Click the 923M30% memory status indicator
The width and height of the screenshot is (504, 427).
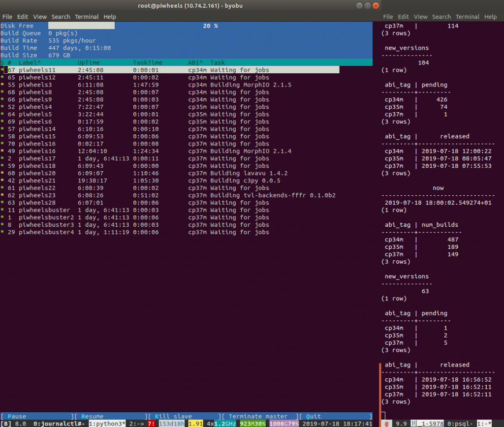point(252,424)
